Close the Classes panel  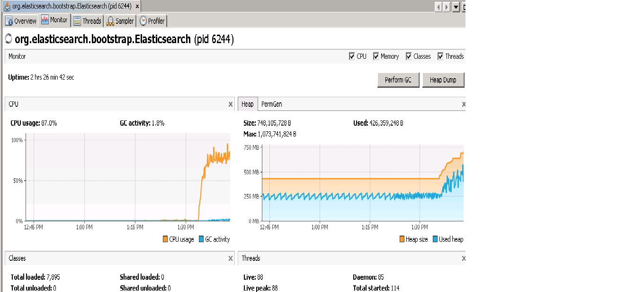pyautogui.click(x=231, y=258)
